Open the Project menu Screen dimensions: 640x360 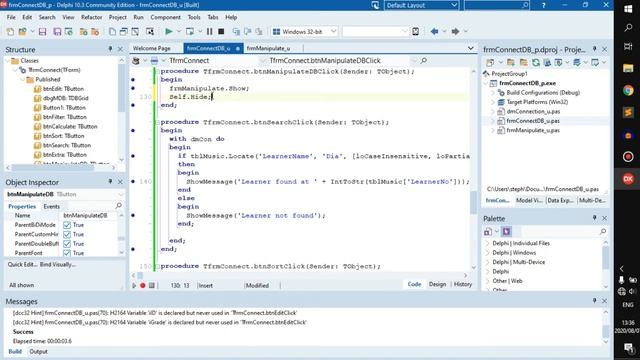tap(118, 17)
